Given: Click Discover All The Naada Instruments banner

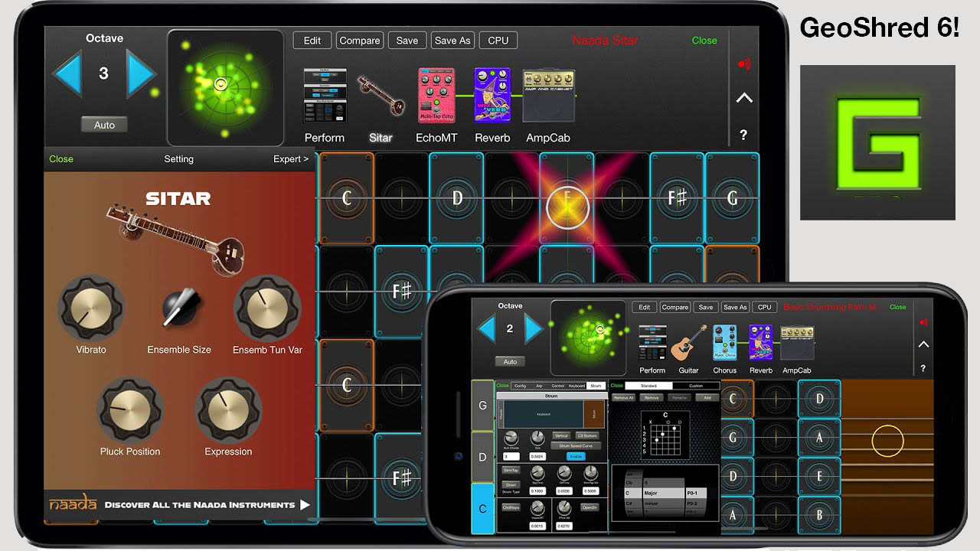Looking at the screenshot, I should pyautogui.click(x=181, y=505).
